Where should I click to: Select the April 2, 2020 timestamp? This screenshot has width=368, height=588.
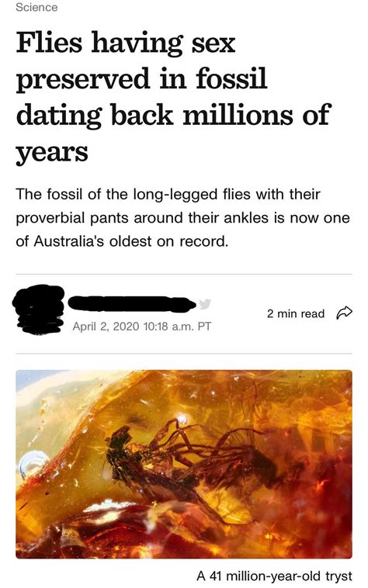[x=142, y=326]
